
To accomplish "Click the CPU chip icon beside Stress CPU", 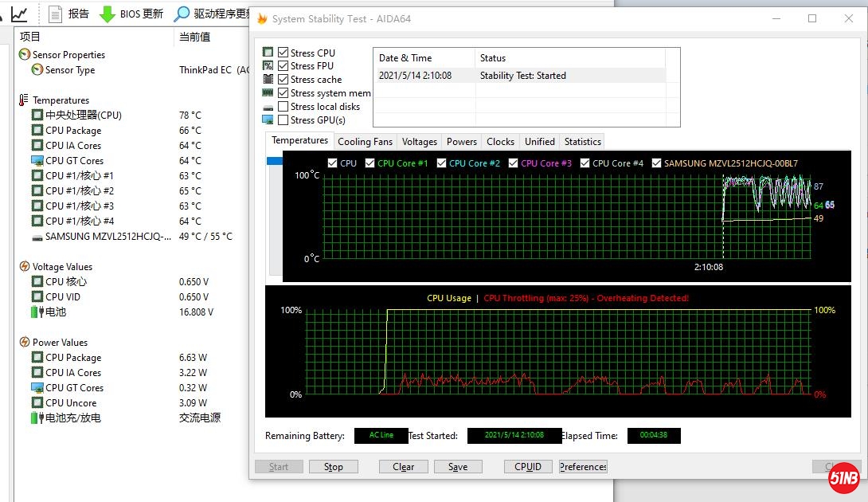I will click(268, 52).
